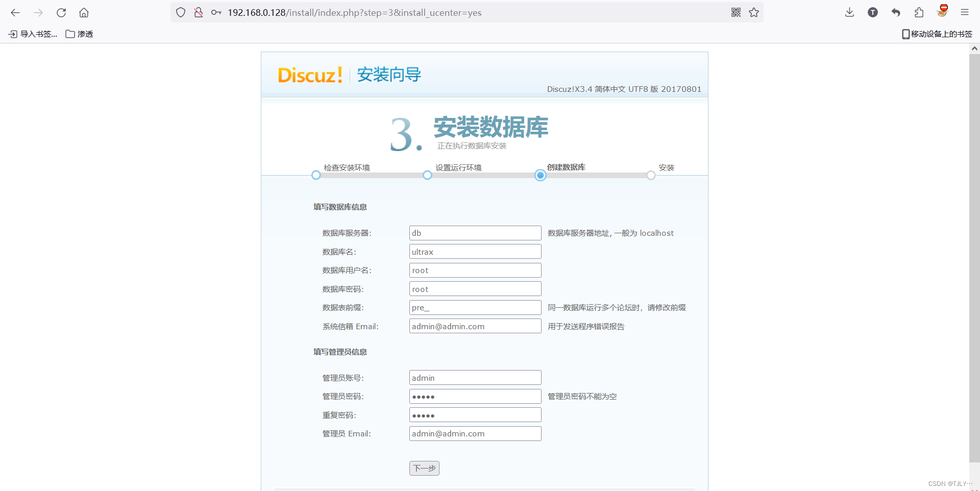The height and width of the screenshot is (491, 980).
Task: Click the 管理员密码不能为空 hint text
Action: click(x=582, y=397)
